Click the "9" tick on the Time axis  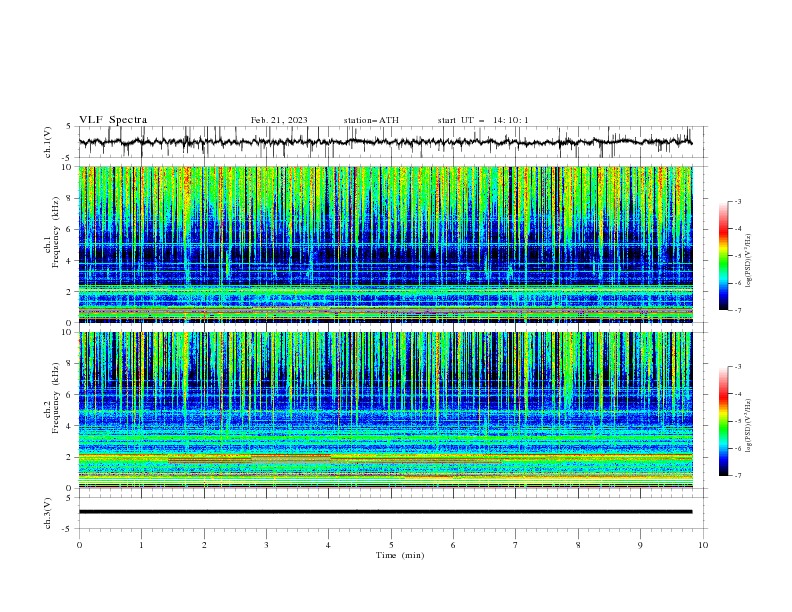pyautogui.click(x=640, y=545)
